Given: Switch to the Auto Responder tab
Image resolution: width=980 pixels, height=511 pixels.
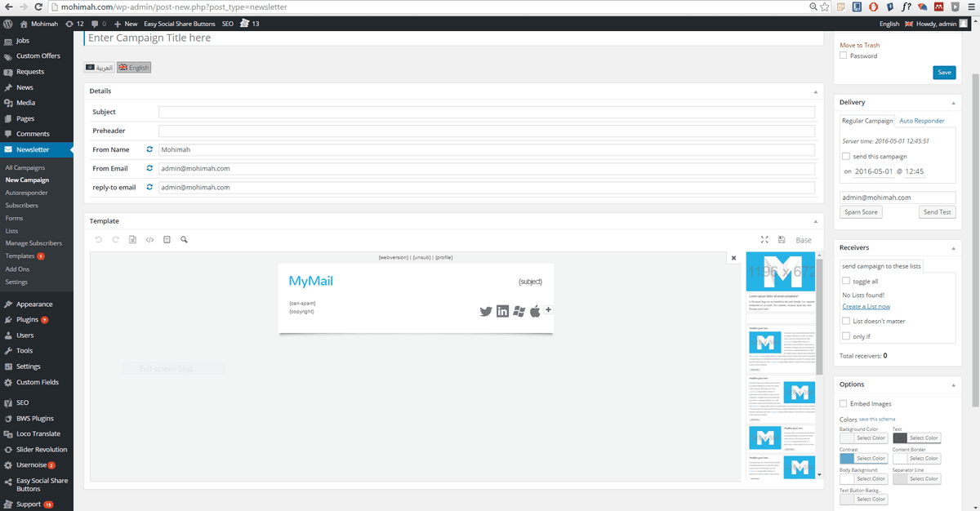Looking at the screenshot, I should pyautogui.click(x=922, y=121).
